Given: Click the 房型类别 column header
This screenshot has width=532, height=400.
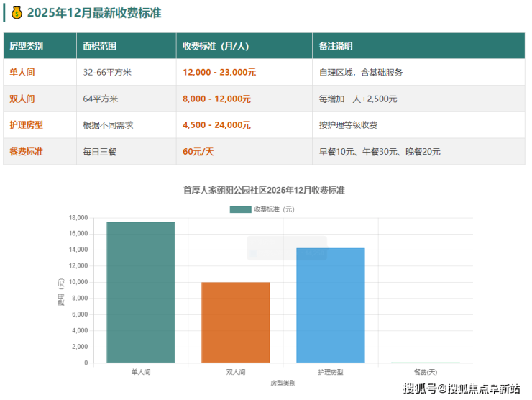Looking at the screenshot, I should tap(26, 46).
